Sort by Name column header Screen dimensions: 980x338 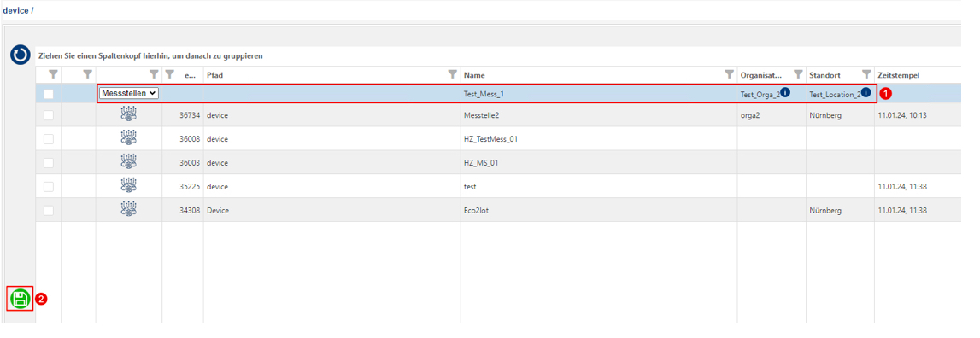474,75
